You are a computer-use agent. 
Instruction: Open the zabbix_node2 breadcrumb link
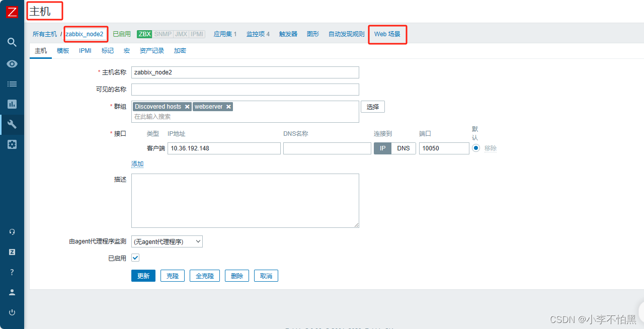coord(85,34)
